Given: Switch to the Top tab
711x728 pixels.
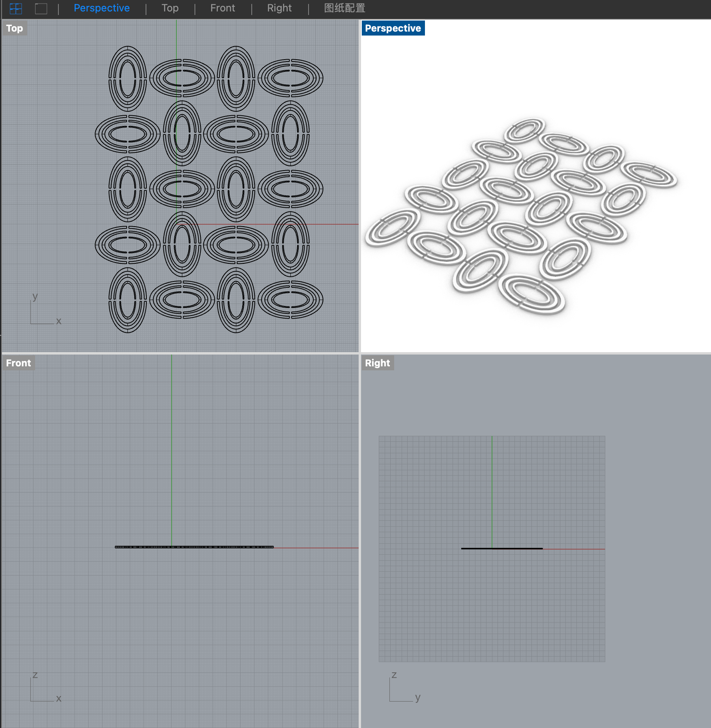Looking at the screenshot, I should tap(170, 8).
